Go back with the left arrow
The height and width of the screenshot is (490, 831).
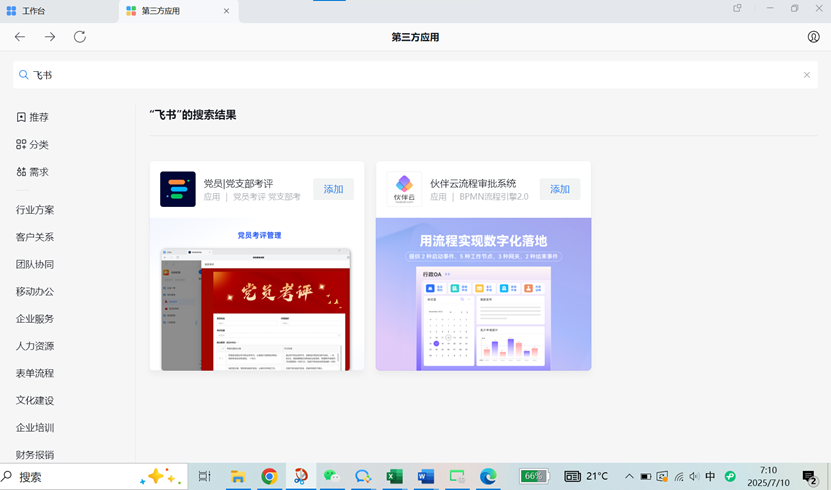click(20, 37)
